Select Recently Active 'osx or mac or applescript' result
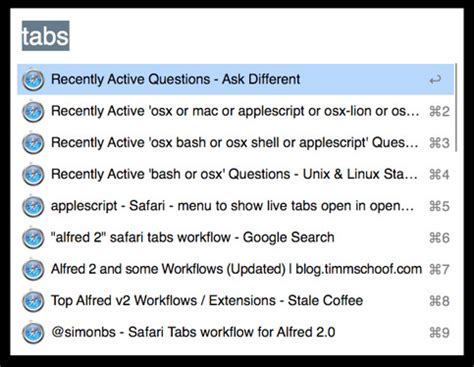The image size is (474, 367). [x=235, y=111]
